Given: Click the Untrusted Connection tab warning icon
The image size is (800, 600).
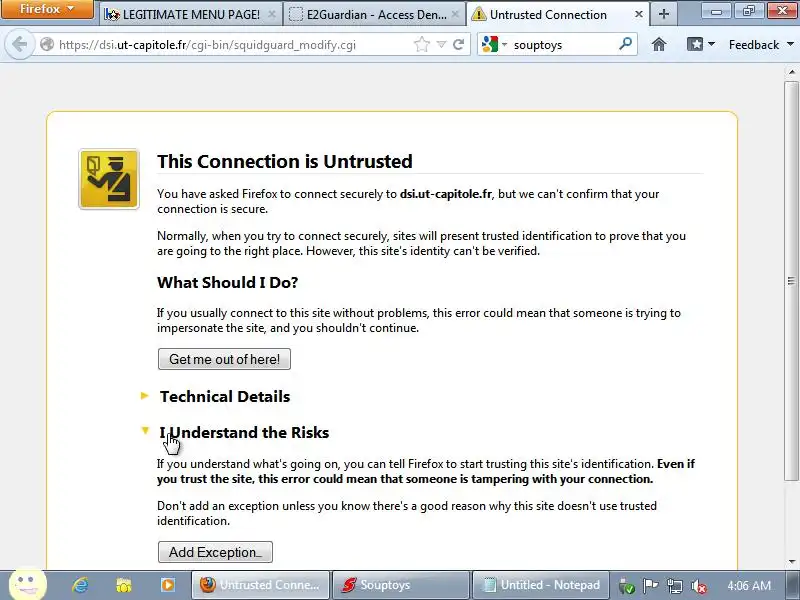Looking at the screenshot, I should [479, 14].
